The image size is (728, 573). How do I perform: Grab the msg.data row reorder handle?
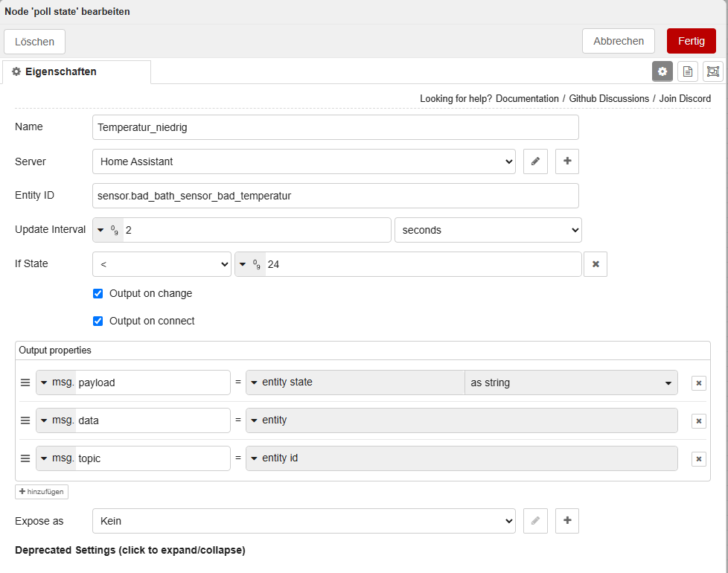[25, 420]
